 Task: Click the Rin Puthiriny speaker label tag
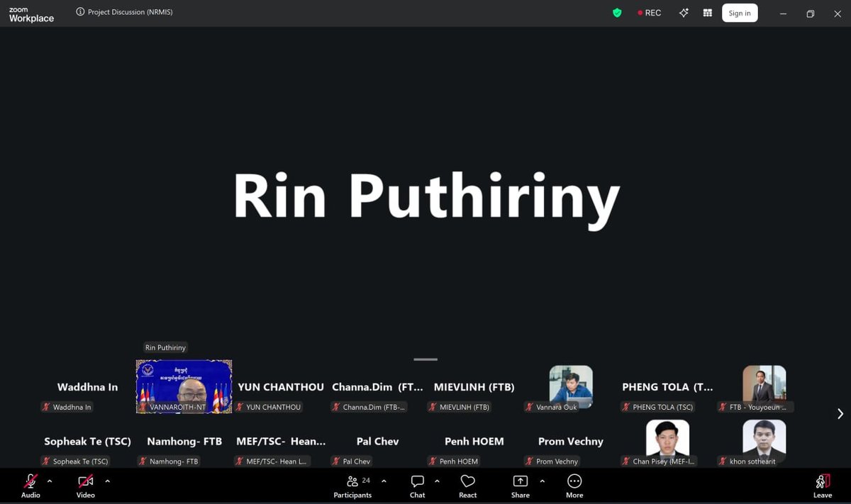pos(165,347)
